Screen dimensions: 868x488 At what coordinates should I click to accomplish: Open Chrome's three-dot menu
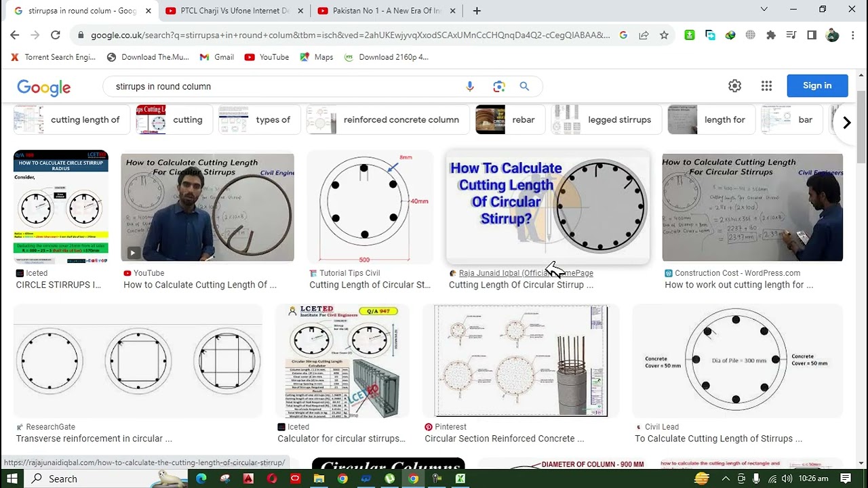[853, 35]
